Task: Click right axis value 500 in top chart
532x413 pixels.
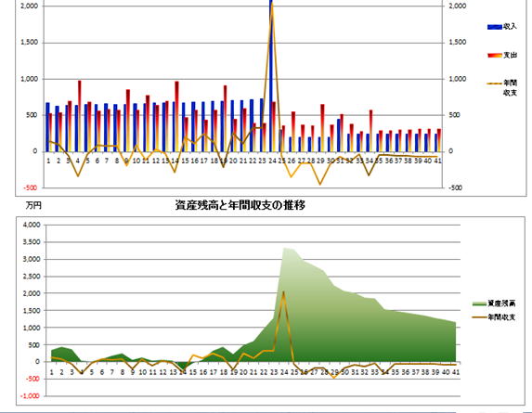Action: 454,115
